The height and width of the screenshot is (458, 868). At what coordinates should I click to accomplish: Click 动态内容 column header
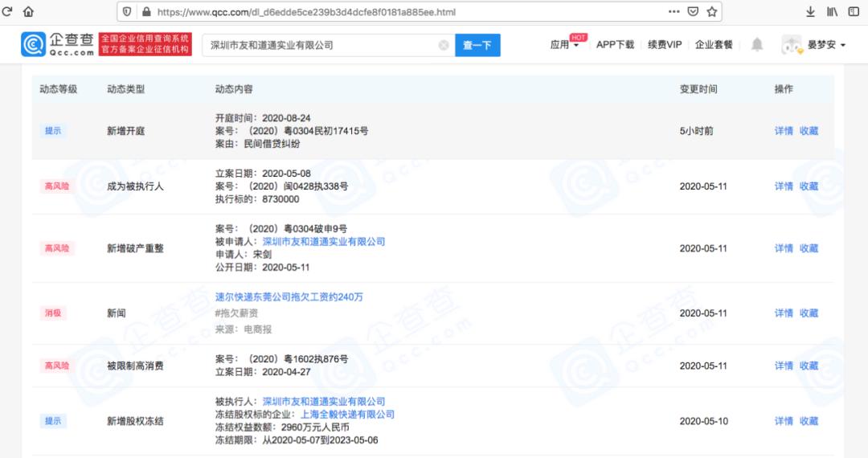(x=234, y=89)
